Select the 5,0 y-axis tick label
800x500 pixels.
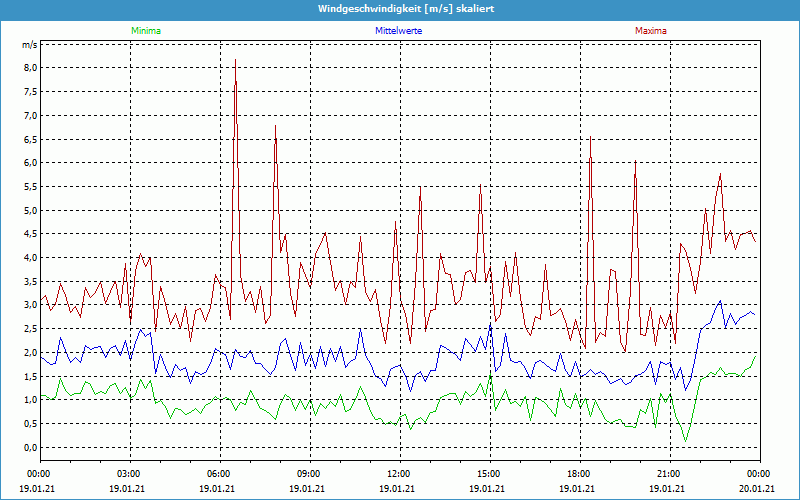30,211
